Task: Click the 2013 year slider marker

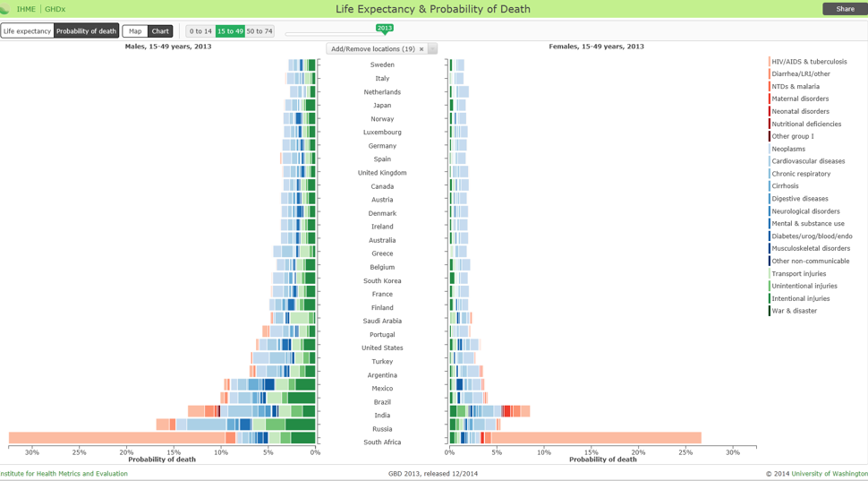Action: click(385, 29)
